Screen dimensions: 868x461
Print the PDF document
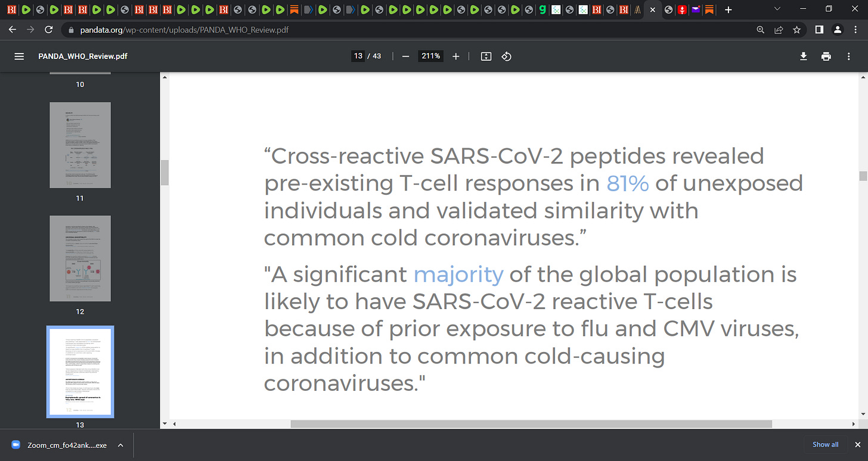[826, 56]
